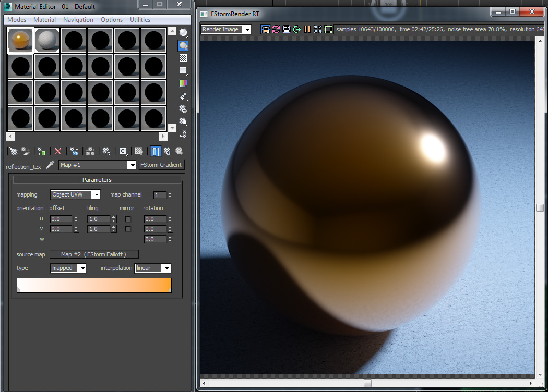Screen dimensions: 548x392
Task: Enable the v mirror checkbox
Action: point(128,229)
